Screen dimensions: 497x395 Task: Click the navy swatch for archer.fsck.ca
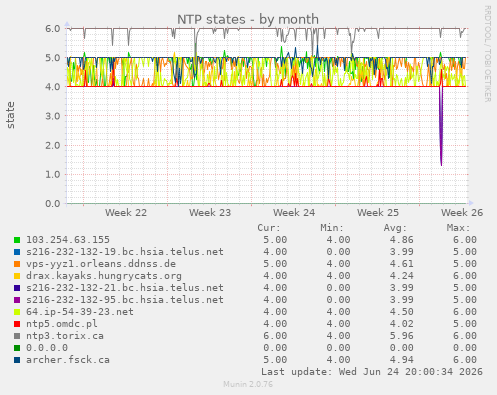(x=17, y=360)
